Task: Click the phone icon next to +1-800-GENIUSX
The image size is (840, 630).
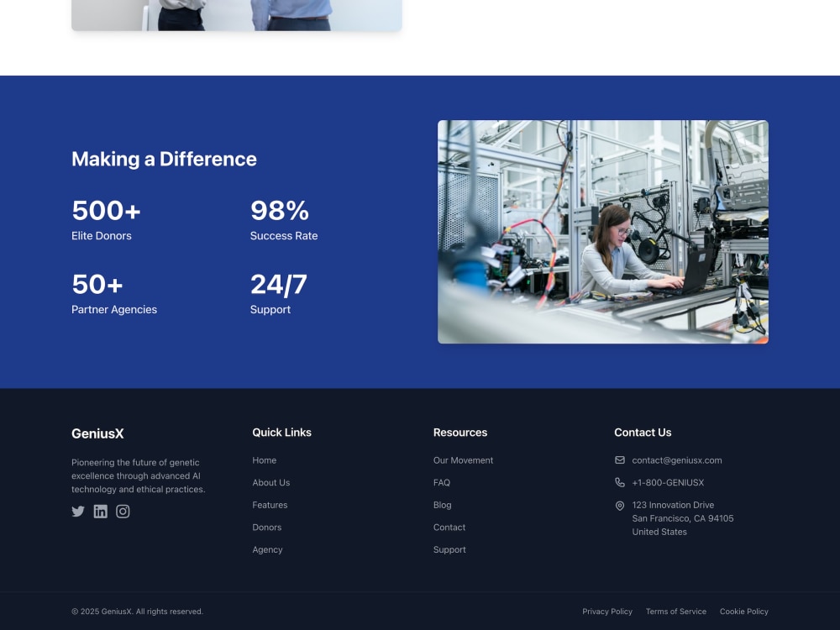Action: click(620, 482)
